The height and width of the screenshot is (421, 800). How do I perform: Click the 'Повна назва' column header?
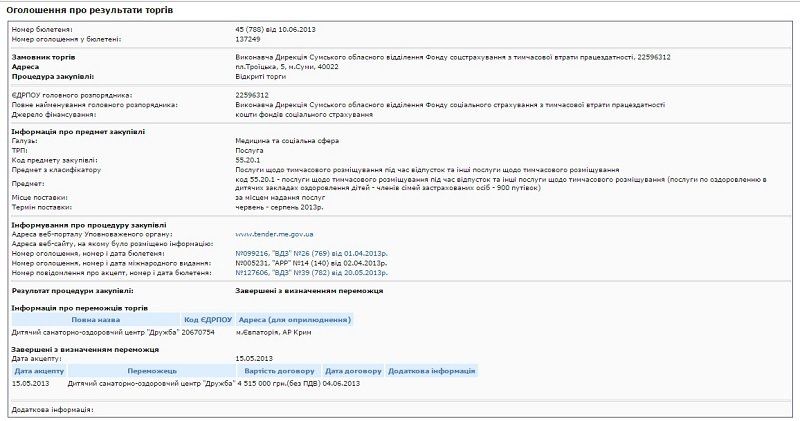coord(96,320)
